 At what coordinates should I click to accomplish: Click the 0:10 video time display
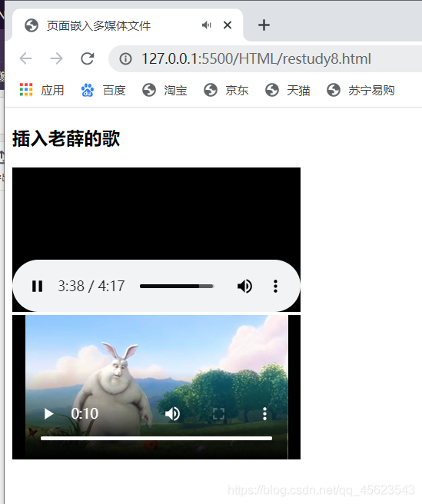click(85, 413)
